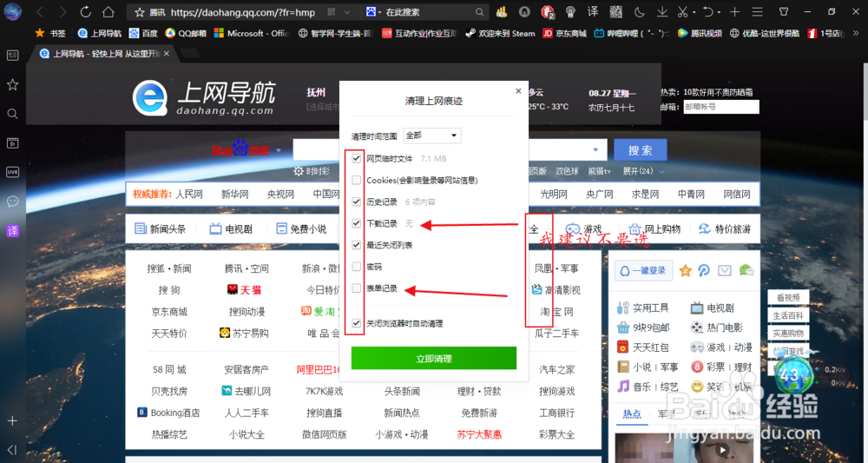
Task: Check the 表单记录 checkbox
Action: [x=357, y=288]
